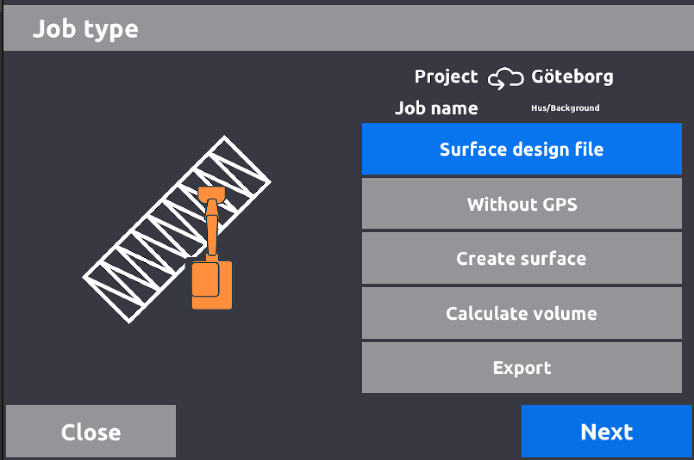The height and width of the screenshot is (460, 694).
Task: Click the Hus/Background job name value
Action: point(565,108)
